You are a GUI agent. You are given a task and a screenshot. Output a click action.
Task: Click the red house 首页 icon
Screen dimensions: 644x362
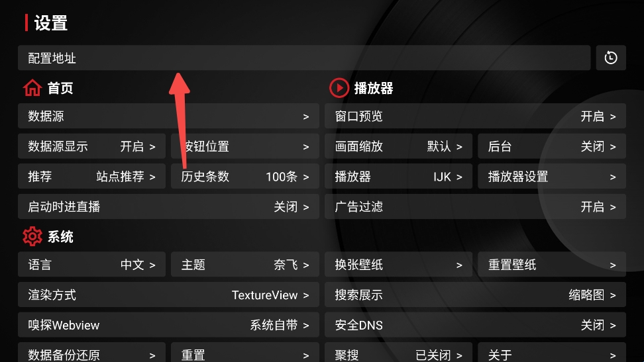click(32, 88)
